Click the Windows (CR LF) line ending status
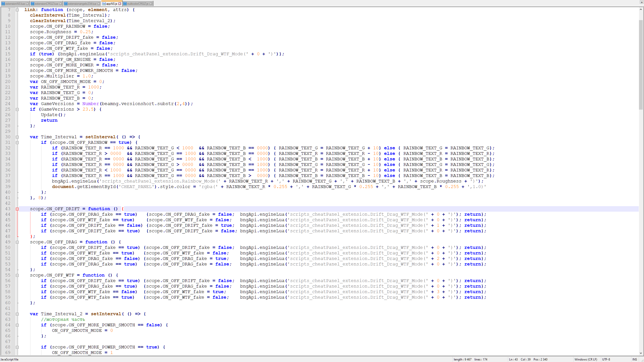This screenshot has height=362, width=644. (x=586, y=359)
